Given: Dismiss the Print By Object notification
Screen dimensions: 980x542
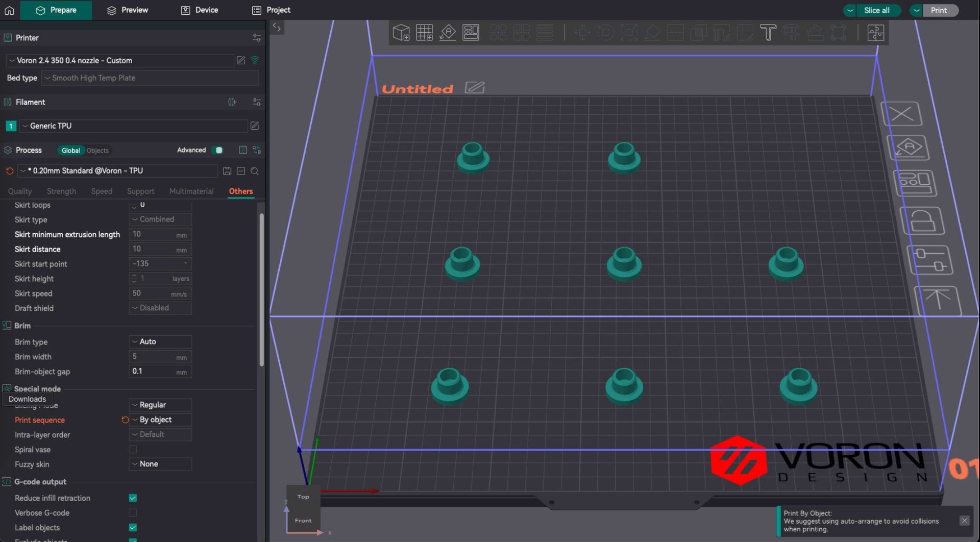Looking at the screenshot, I should [964, 521].
